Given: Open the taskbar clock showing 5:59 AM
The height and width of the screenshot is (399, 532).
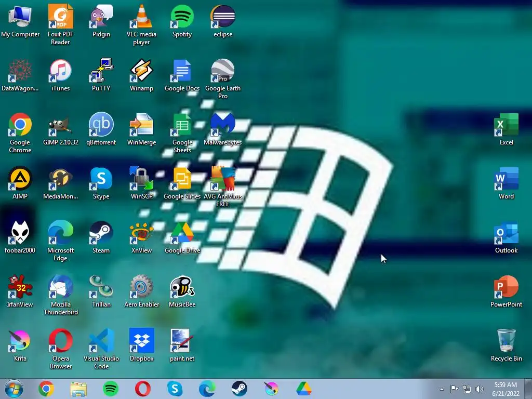Looking at the screenshot, I should 506,389.
